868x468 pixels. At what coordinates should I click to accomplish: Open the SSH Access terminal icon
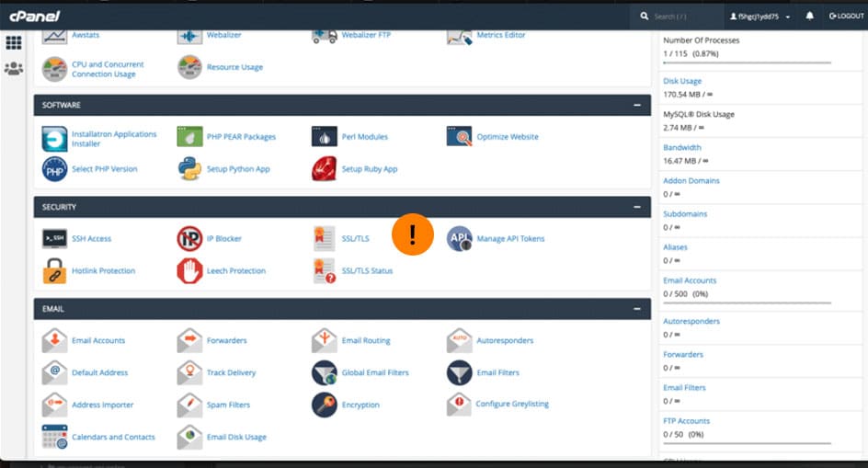pos(54,239)
